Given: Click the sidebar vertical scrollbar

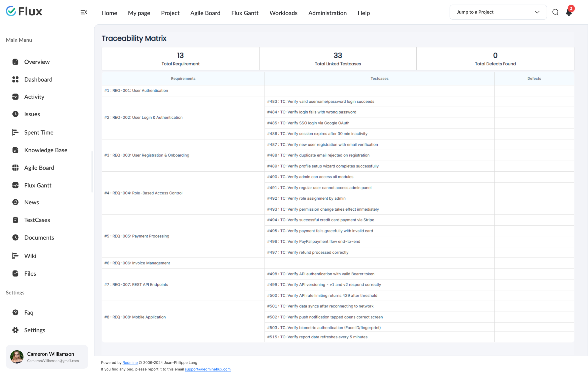Looking at the screenshot, I should [92, 172].
